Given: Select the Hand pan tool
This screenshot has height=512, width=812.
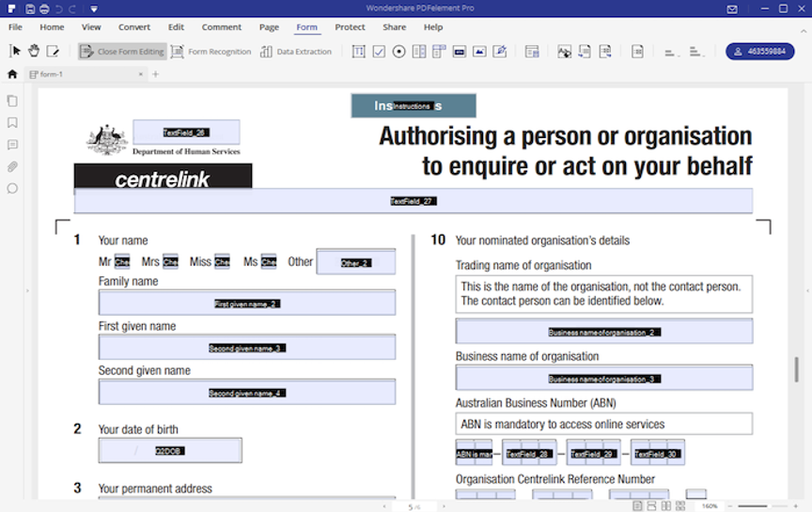Looking at the screenshot, I should pyautogui.click(x=34, y=51).
